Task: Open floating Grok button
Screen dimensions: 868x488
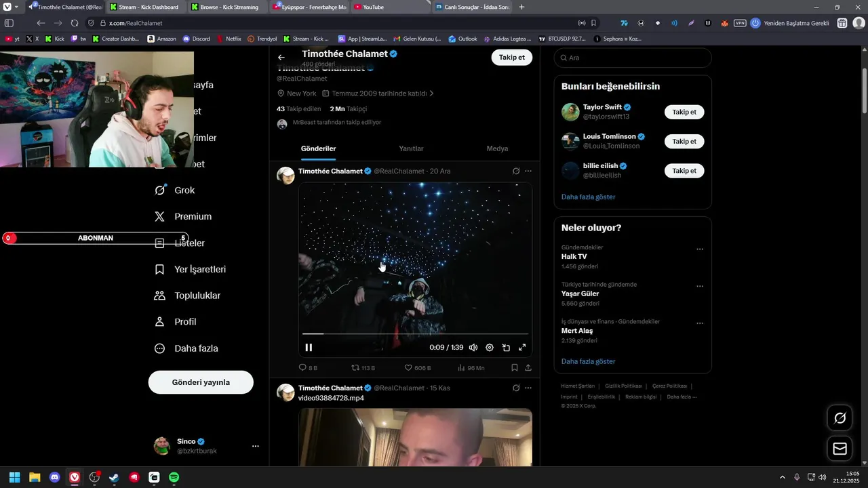Action: click(840, 418)
